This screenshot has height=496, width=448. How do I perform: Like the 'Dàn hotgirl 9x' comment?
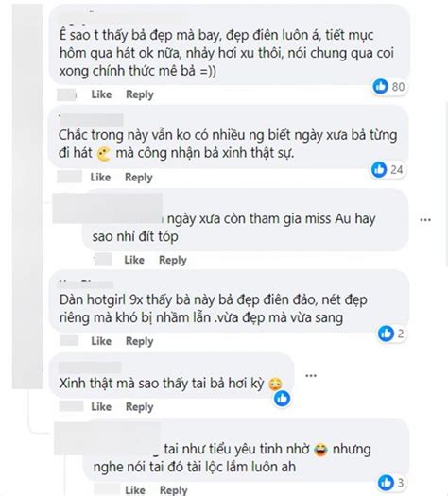[x=101, y=341]
